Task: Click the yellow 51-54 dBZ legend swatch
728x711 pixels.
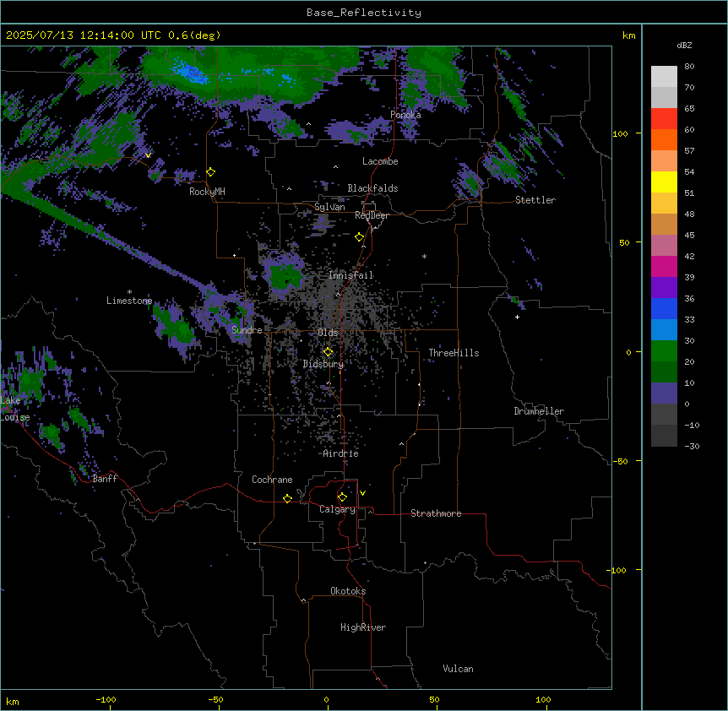Action: (664, 182)
